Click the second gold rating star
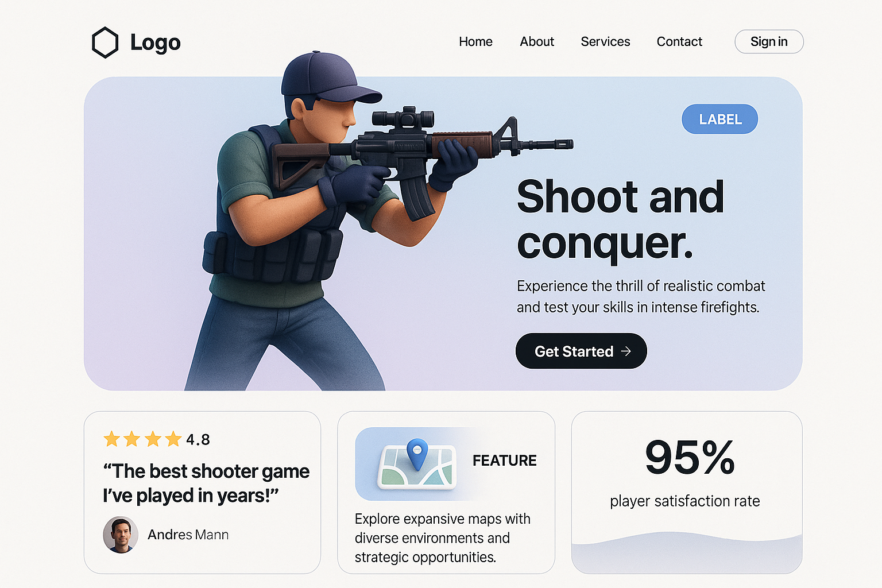The image size is (882, 588). click(132, 439)
